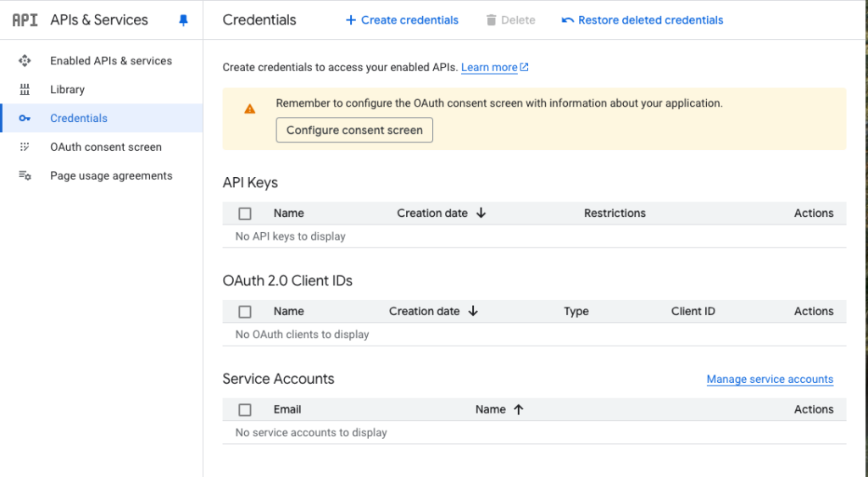Select Credentials in sidebar navigation
868x477 pixels.
pos(102,119)
